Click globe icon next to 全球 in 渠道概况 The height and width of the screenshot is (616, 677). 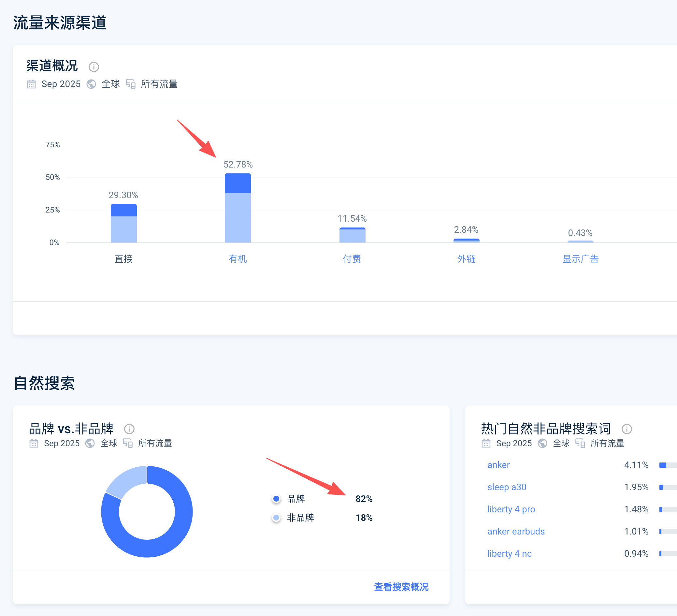(x=91, y=84)
